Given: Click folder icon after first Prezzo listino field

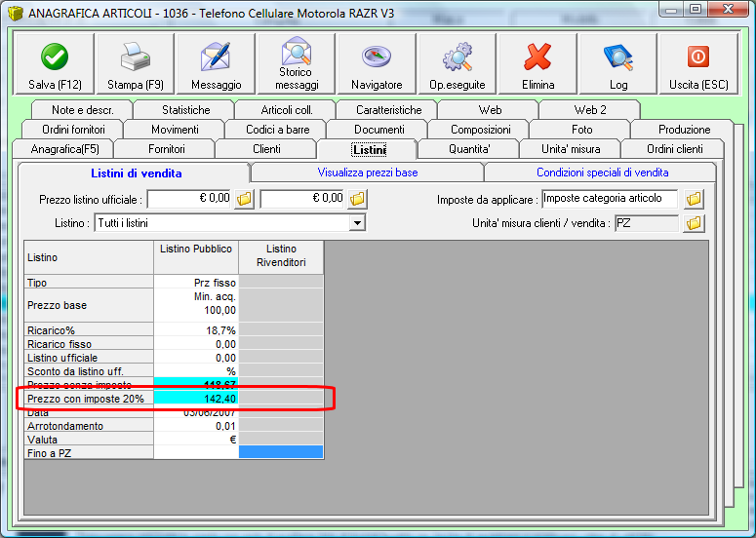Looking at the screenshot, I should (x=245, y=199).
